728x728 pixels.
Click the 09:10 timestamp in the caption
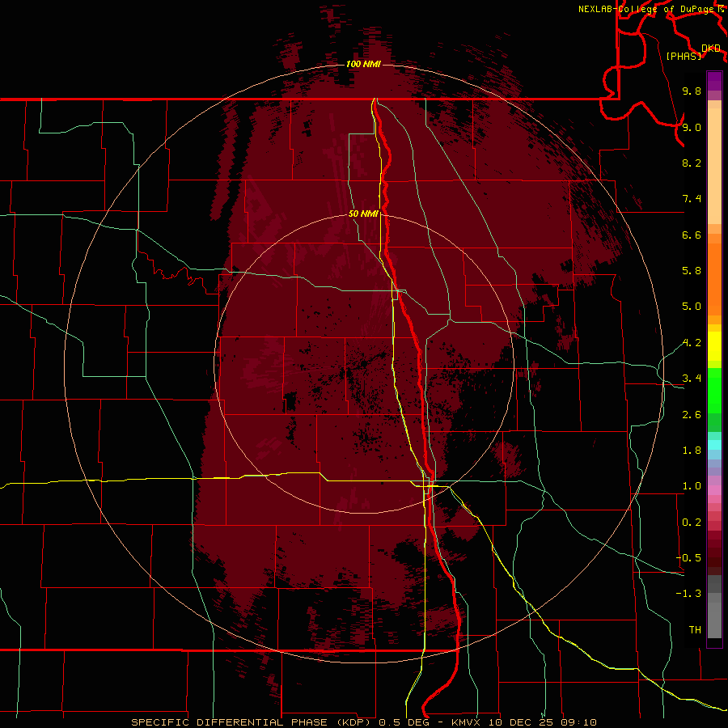[578, 722]
